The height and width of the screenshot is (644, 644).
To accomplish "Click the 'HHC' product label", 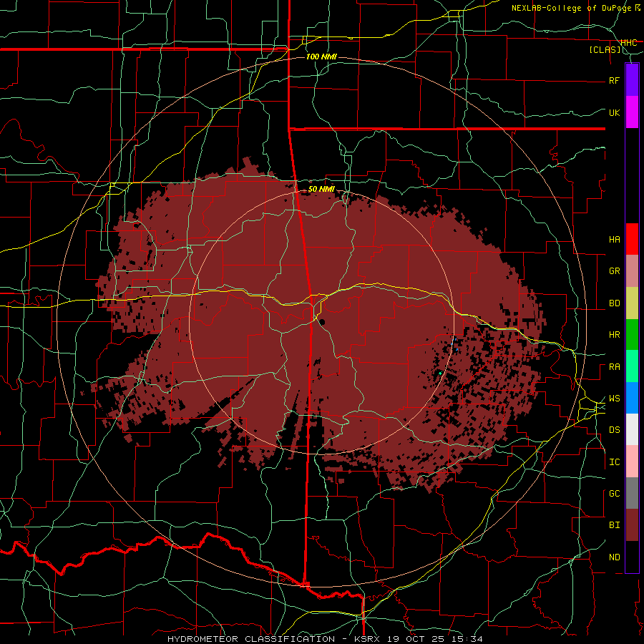I will click(628, 43).
